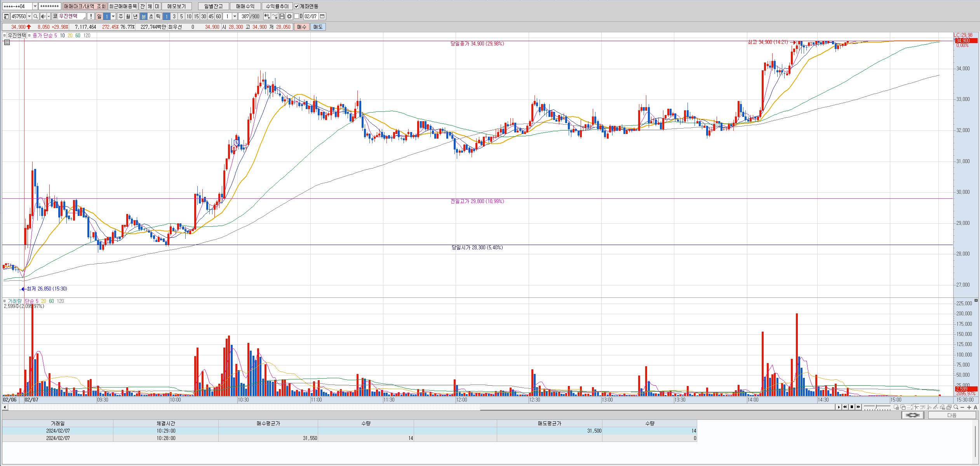
Task: Open the date picker calendar icon
Action: pos(322,16)
